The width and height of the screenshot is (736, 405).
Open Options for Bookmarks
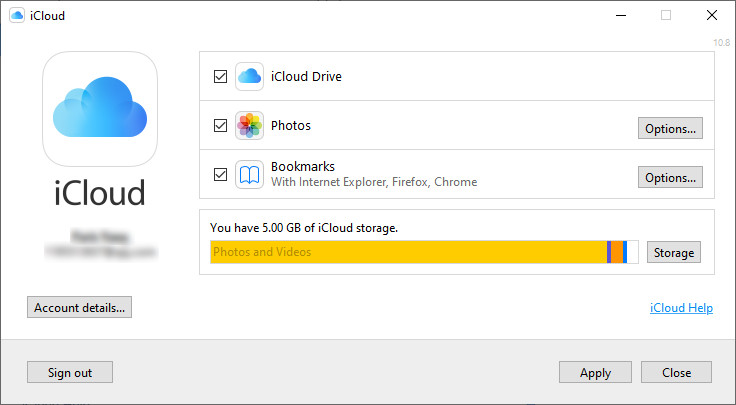(x=670, y=177)
